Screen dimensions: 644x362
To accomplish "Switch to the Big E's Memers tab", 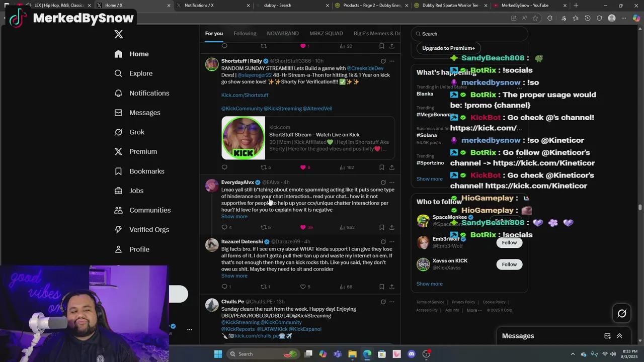I will coord(377,33).
